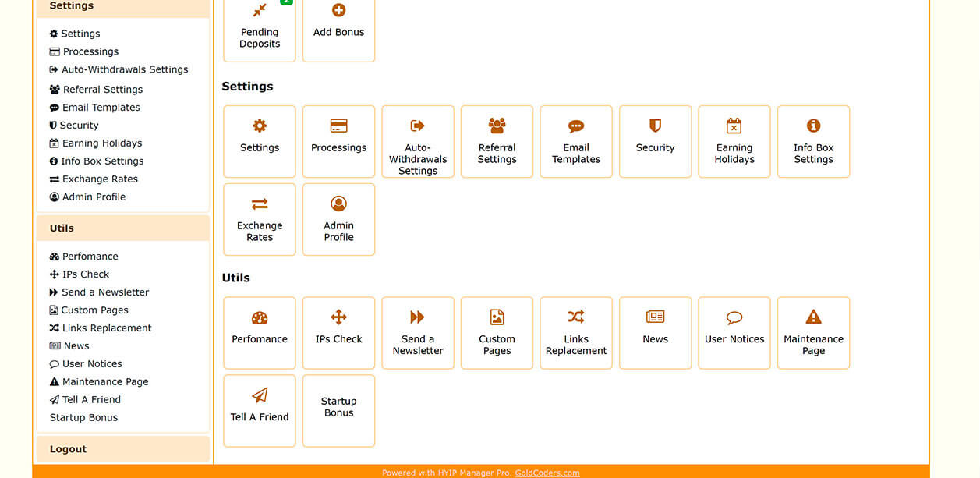Open Send a Newsletter from sidebar

coord(99,292)
